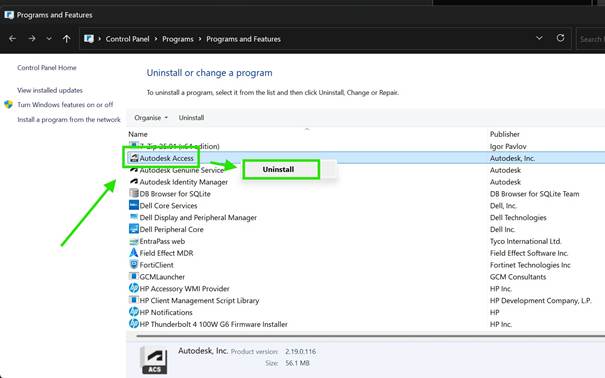
Task: Click the Field Effect MDR icon
Action: pos(134,253)
